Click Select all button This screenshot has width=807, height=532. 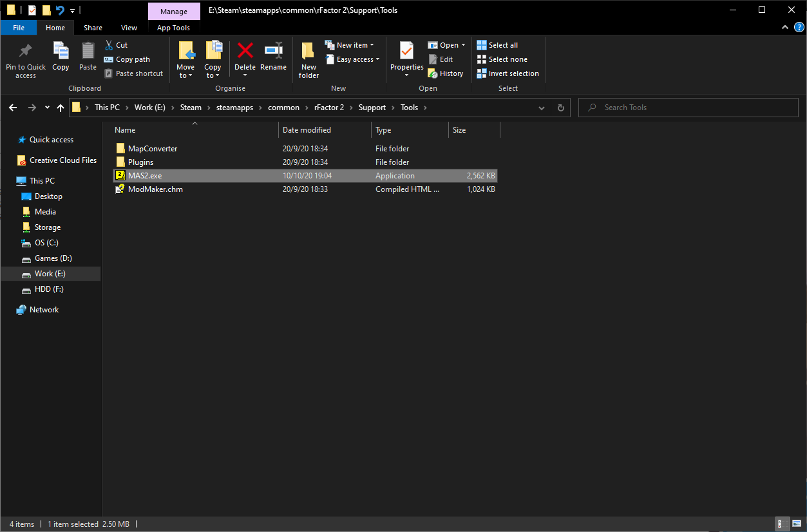(x=497, y=45)
